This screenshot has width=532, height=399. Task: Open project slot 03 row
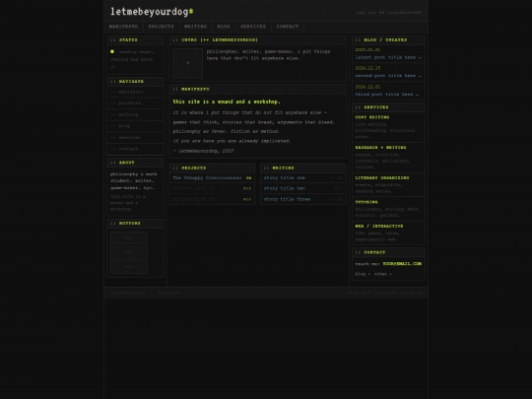point(212,199)
